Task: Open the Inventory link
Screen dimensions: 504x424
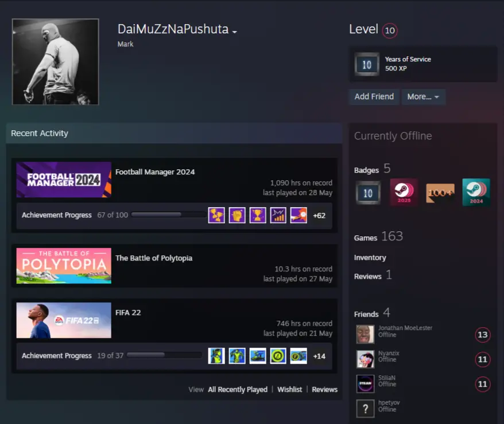Action: 370,258
